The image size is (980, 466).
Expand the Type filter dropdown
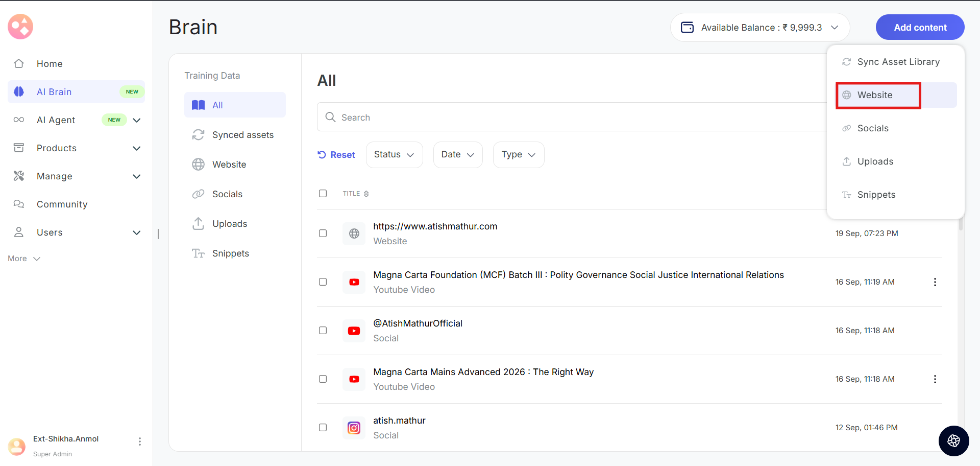click(518, 155)
